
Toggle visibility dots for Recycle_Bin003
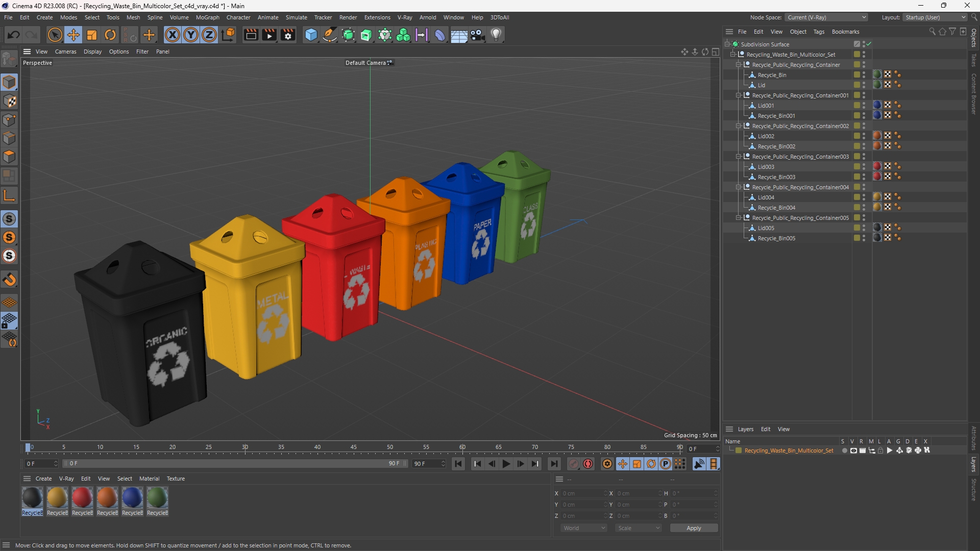coord(864,177)
